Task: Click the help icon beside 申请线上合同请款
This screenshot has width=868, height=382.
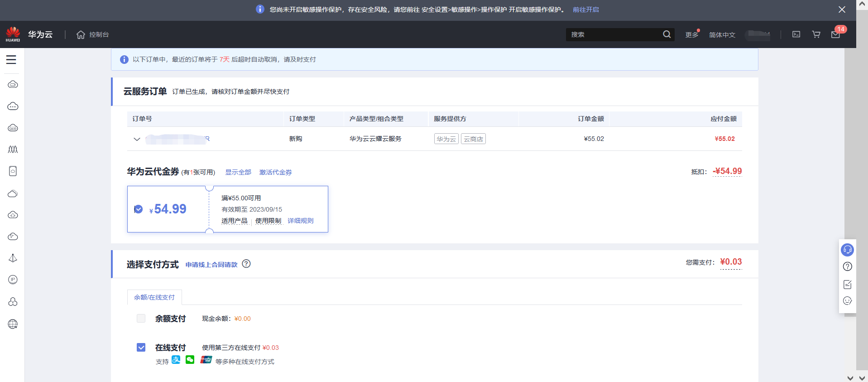Action: coord(246,264)
